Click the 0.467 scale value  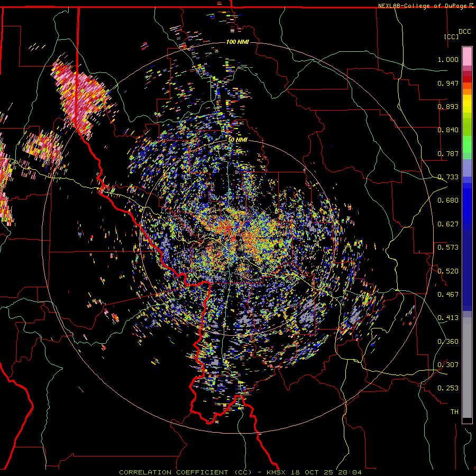pyautogui.click(x=448, y=295)
